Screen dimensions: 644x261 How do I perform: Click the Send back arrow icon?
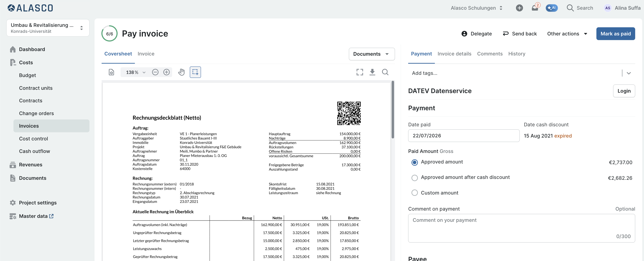pyautogui.click(x=506, y=34)
